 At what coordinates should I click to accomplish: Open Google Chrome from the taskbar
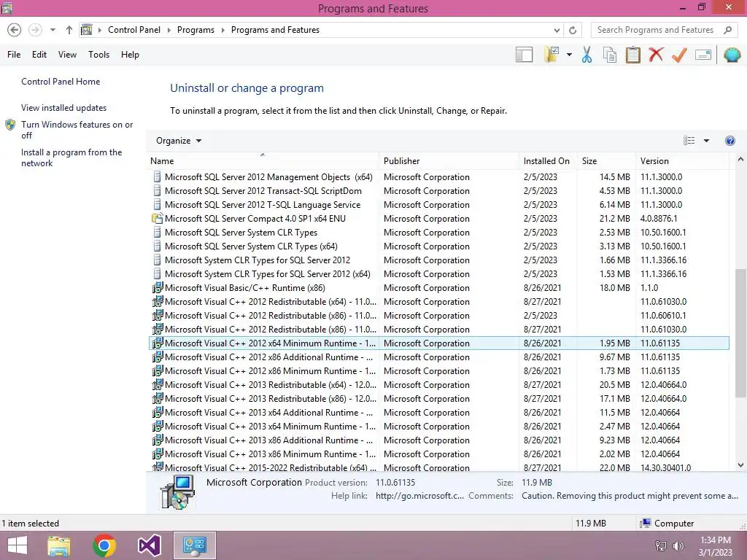[x=104, y=545]
